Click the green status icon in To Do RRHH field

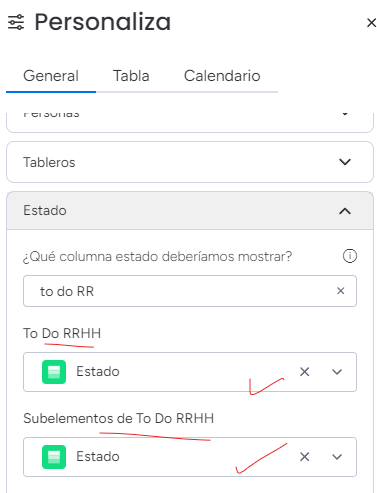click(54, 372)
